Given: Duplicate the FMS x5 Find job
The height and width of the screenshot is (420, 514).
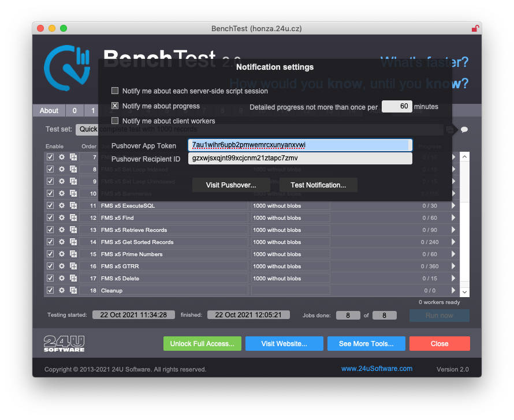Looking at the screenshot, I should (x=73, y=217).
